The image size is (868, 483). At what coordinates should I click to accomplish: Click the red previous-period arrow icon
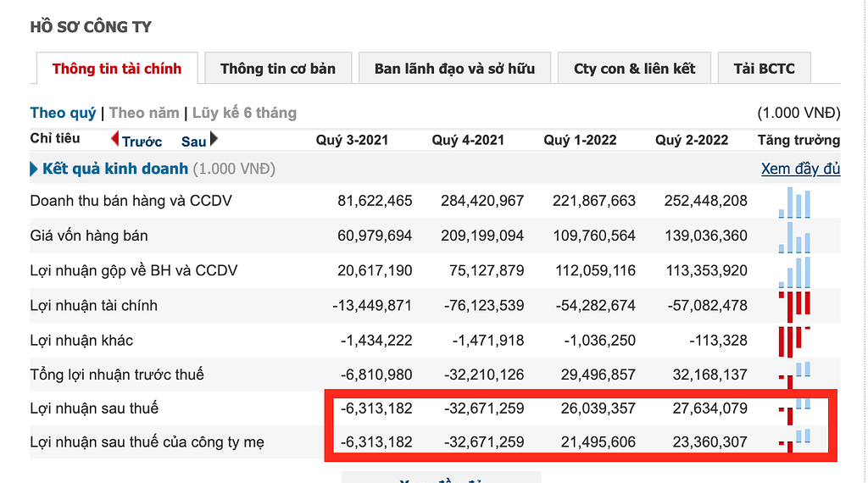(x=115, y=139)
